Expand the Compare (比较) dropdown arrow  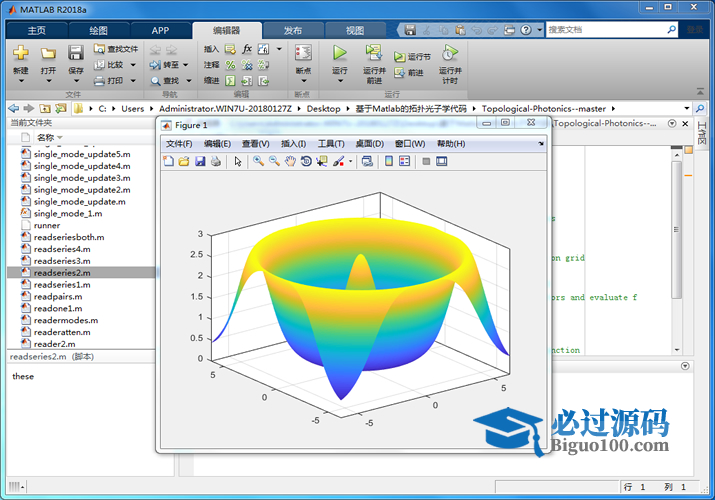pos(133,65)
